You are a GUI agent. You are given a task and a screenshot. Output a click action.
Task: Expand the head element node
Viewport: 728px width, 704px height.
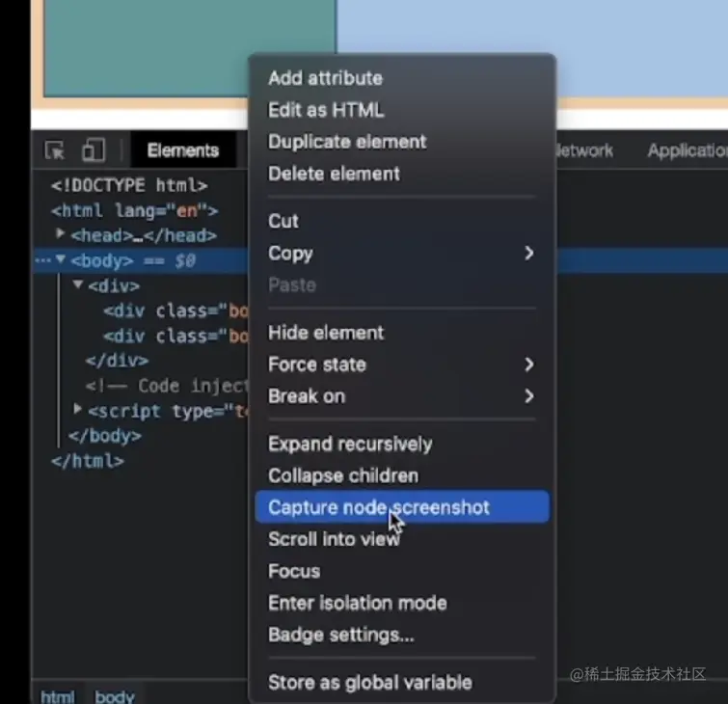coord(60,233)
